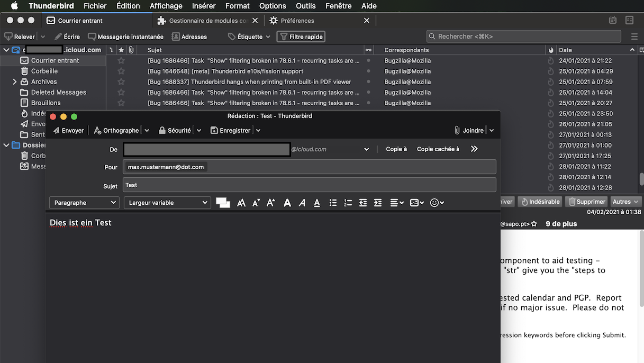Viewport: 644px width, 363px height.
Task: Click the Joindre paperclip attachment icon
Action: pyautogui.click(x=457, y=131)
